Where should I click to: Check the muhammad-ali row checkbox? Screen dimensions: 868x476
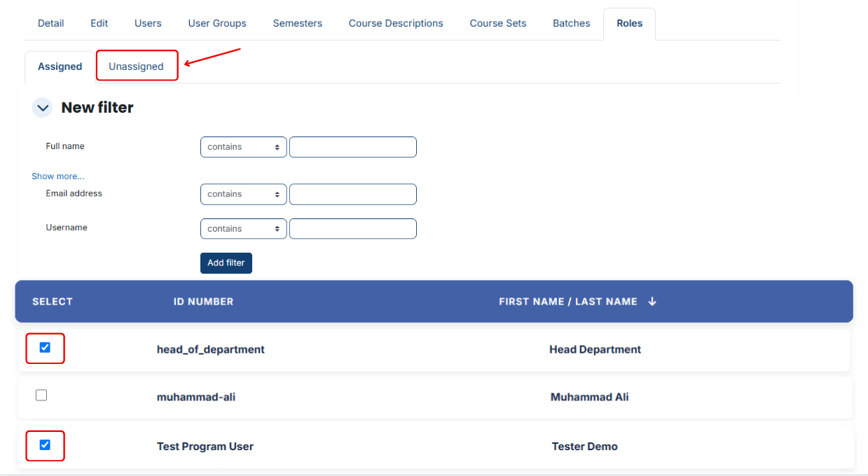point(41,395)
